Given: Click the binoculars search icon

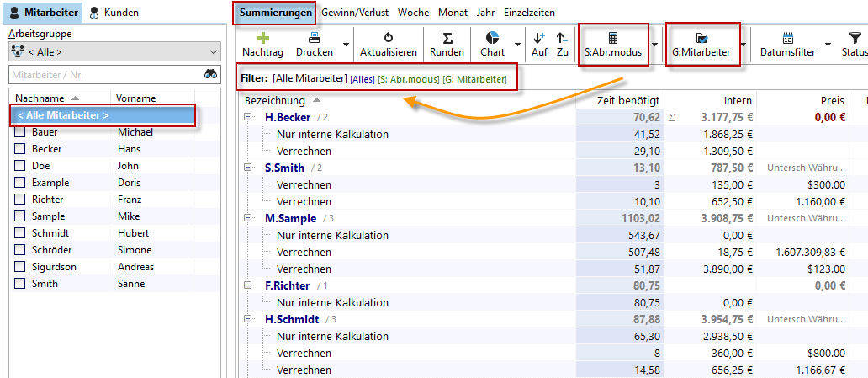Looking at the screenshot, I should click(210, 75).
